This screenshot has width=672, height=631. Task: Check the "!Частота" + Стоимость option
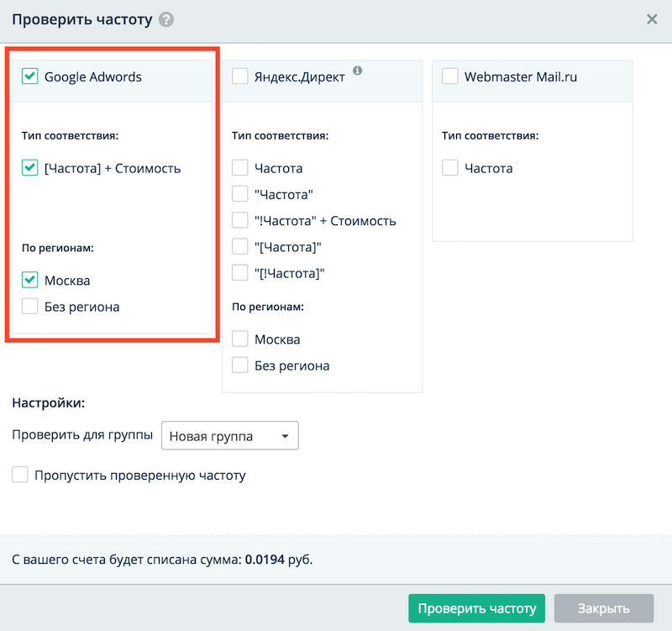240,221
